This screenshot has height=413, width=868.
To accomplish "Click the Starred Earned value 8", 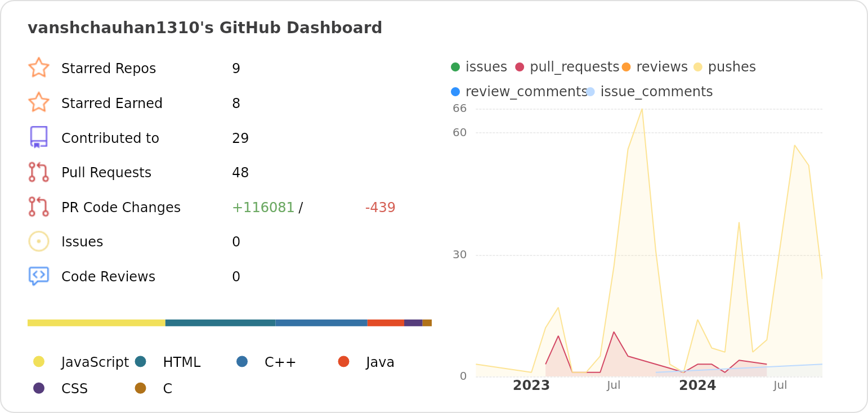I will click(236, 104).
